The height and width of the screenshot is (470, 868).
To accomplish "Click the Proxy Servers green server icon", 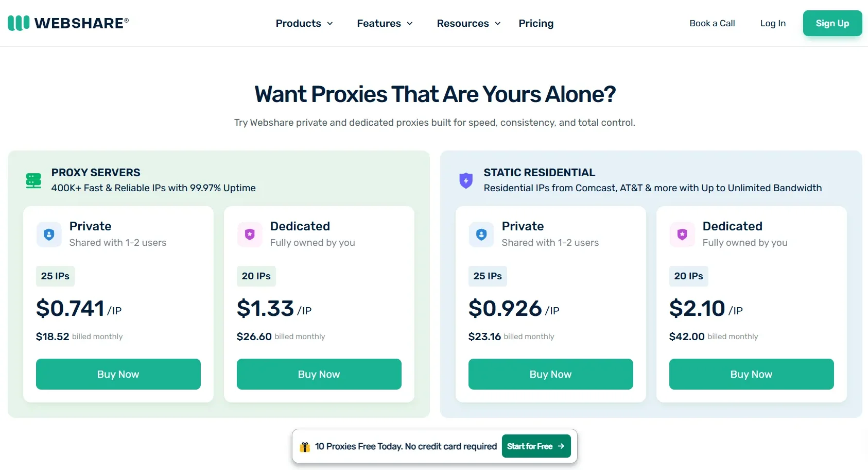I will point(33,180).
